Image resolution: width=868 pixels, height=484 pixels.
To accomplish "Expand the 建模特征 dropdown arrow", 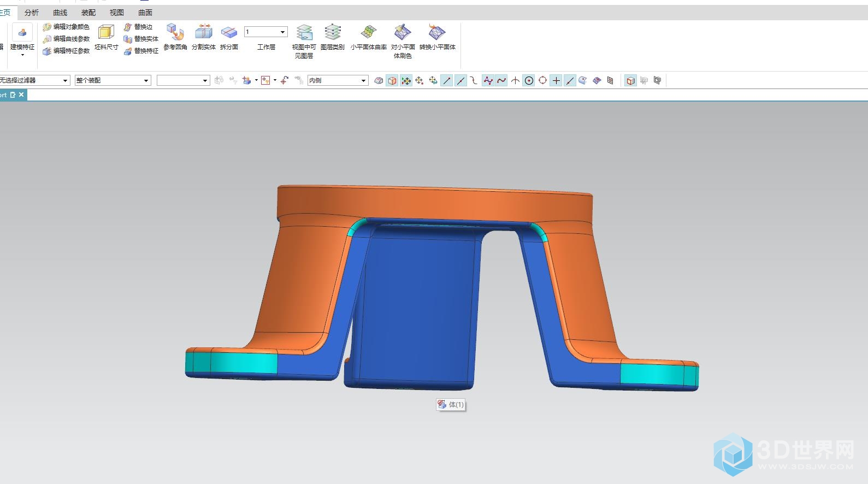I will (22, 55).
